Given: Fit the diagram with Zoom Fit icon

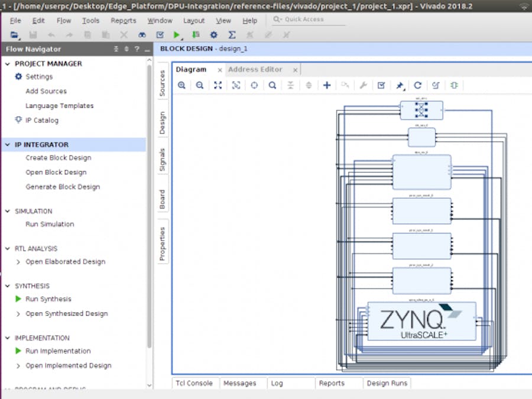Looking at the screenshot, I should [x=218, y=85].
